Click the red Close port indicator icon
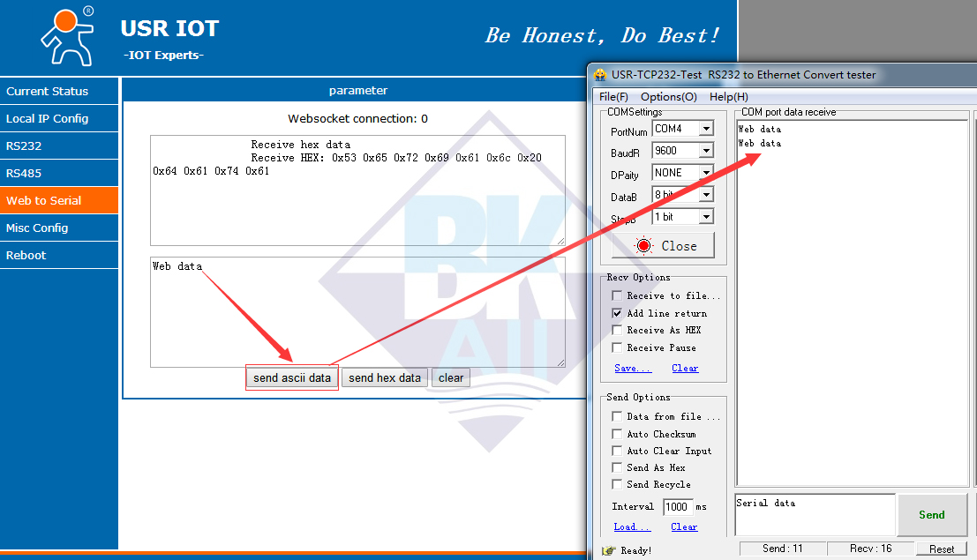 [643, 245]
